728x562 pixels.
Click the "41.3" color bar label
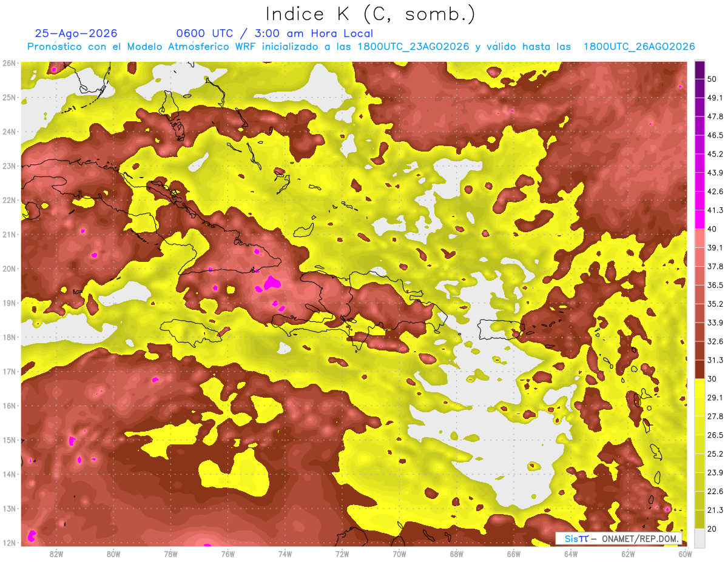[715, 210]
